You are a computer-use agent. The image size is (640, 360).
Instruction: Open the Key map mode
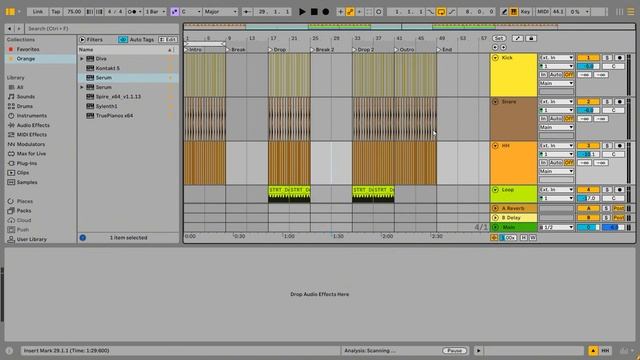coord(525,12)
